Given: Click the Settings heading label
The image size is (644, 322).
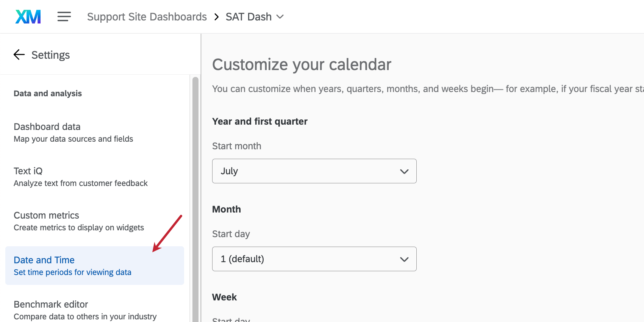Looking at the screenshot, I should click(50, 55).
